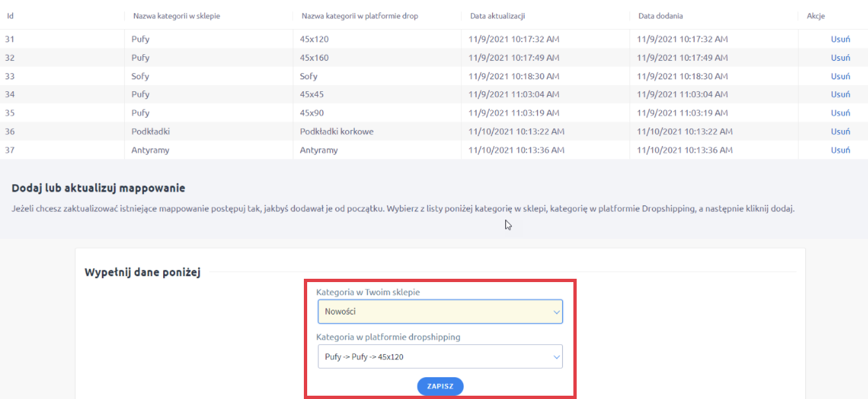Click the 'Nazwa kategorii w sklepie' column header
The width and height of the screenshot is (868, 399).
pos(176,16)
